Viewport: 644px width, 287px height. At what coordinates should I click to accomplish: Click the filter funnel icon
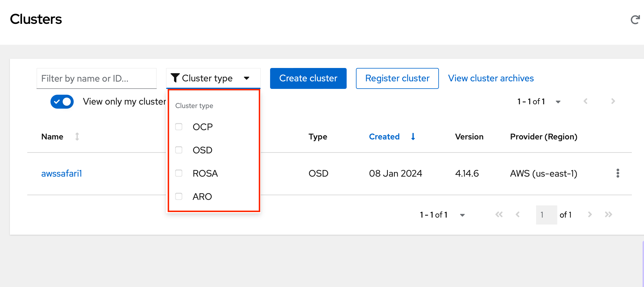(175, 78)
